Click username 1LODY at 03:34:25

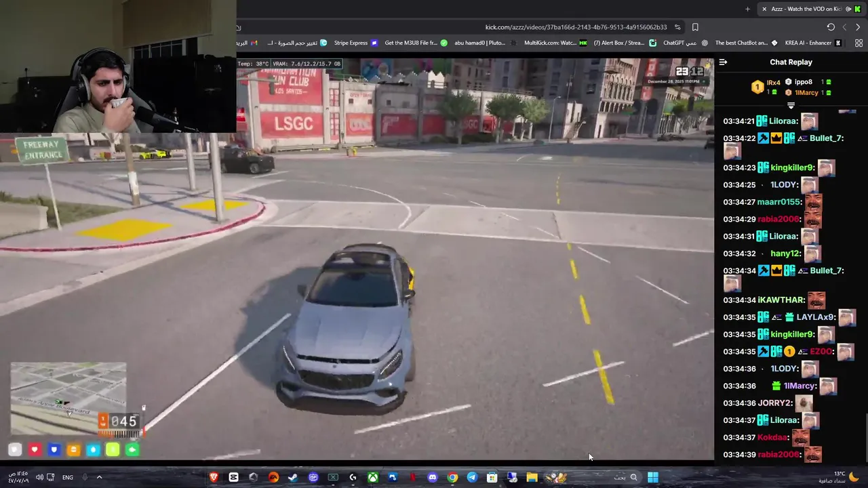tap(784, 185)
